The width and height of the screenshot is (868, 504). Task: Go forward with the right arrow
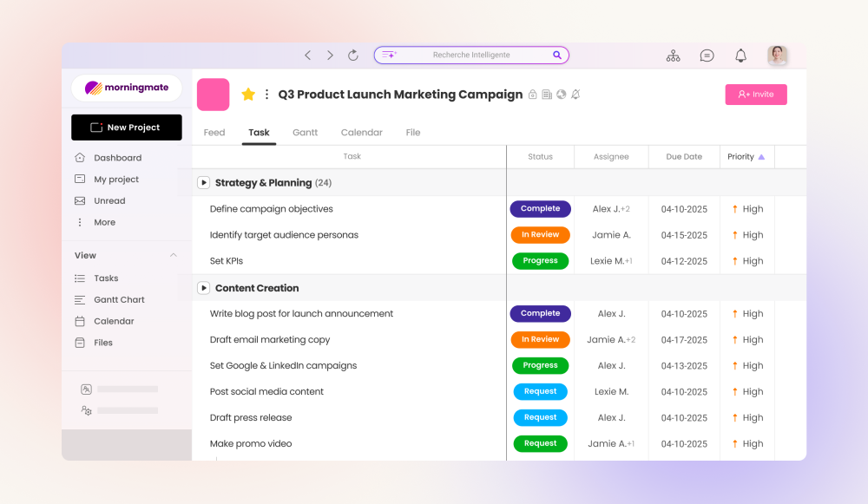(330, 55)
